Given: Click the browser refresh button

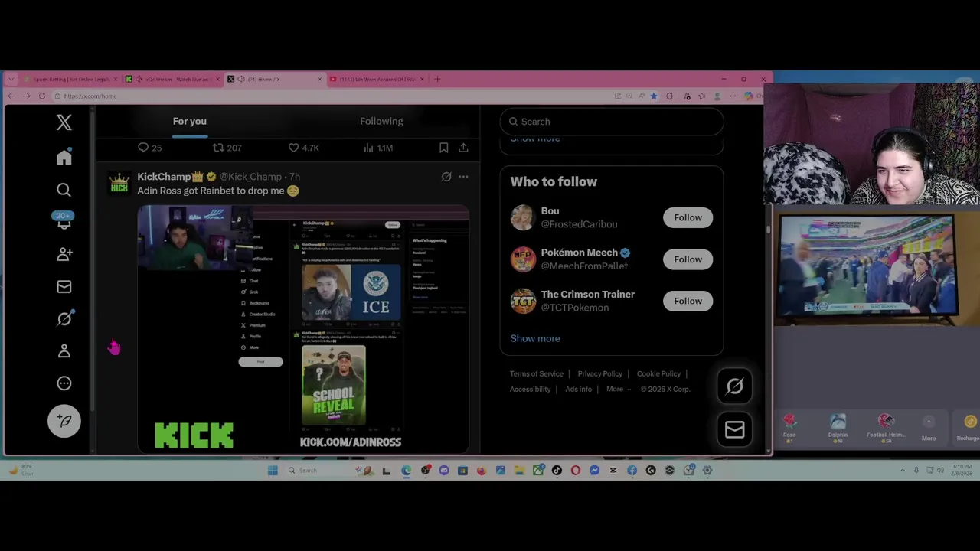Looking at the screenshot, I should [41, 96].
